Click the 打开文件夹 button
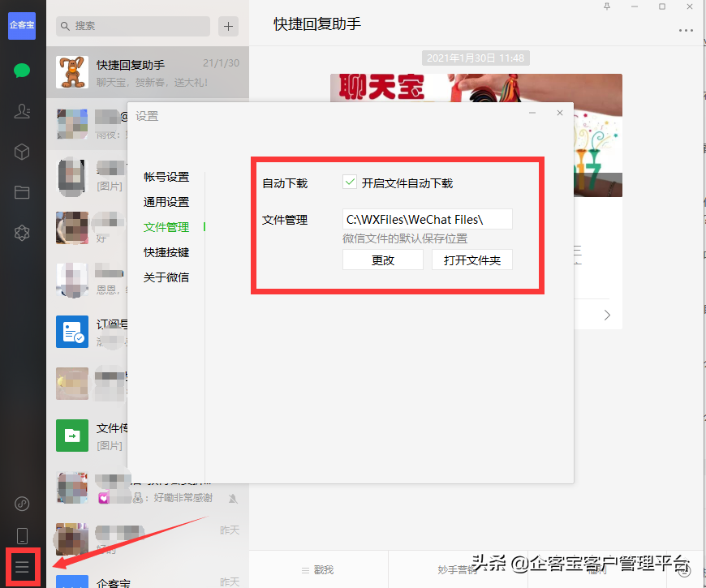This screenshot has width=706, height=588. point(471,260)
